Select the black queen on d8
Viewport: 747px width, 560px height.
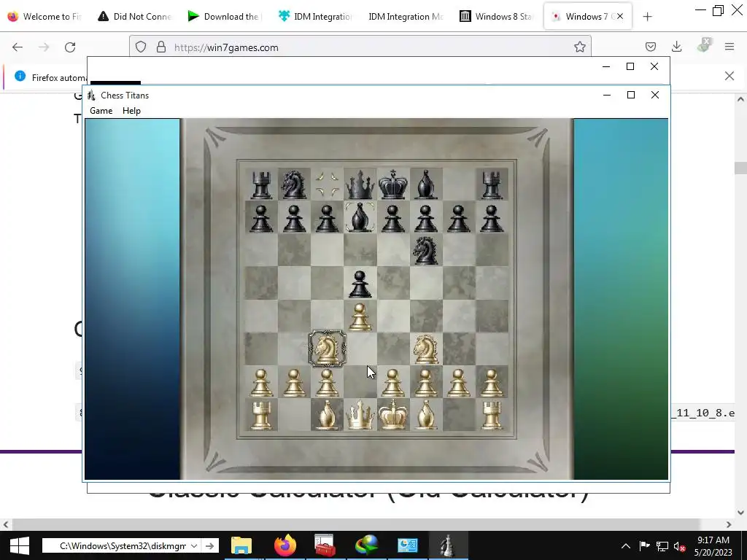coord(360,184)
